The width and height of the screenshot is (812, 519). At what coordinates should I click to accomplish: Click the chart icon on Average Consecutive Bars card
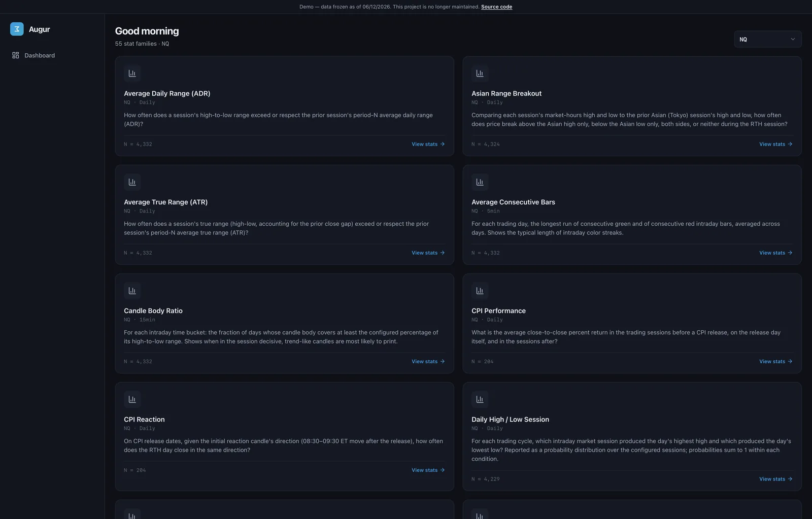tap(480, 182)
